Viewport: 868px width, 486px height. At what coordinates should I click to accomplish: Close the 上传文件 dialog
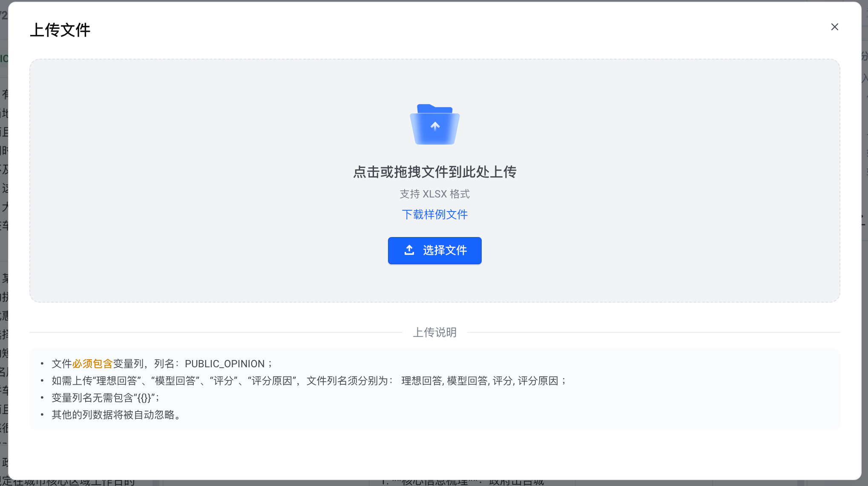click(x=834, y=27)
